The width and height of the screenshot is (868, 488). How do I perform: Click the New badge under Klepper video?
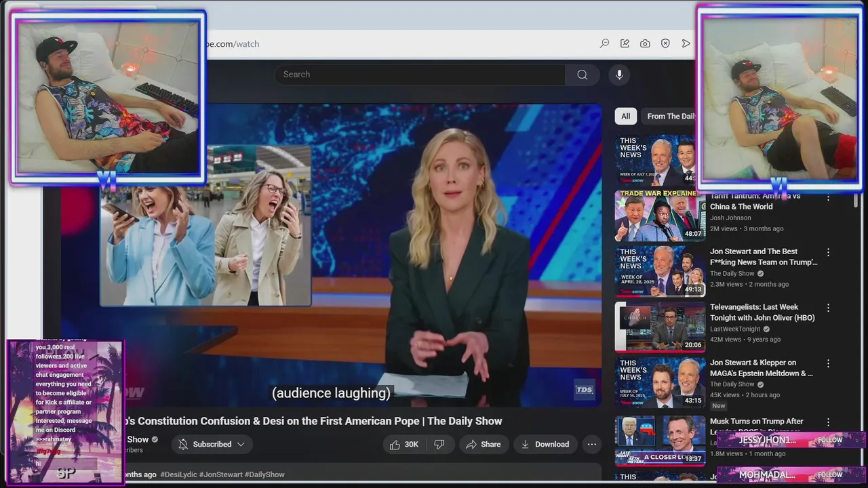[x=719, y=406]
